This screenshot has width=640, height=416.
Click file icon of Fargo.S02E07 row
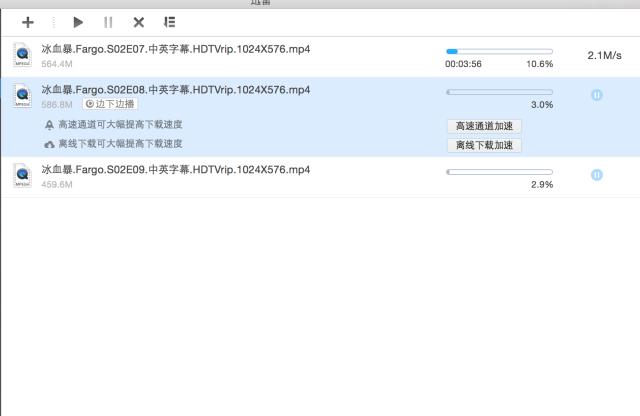coord(22,55)
